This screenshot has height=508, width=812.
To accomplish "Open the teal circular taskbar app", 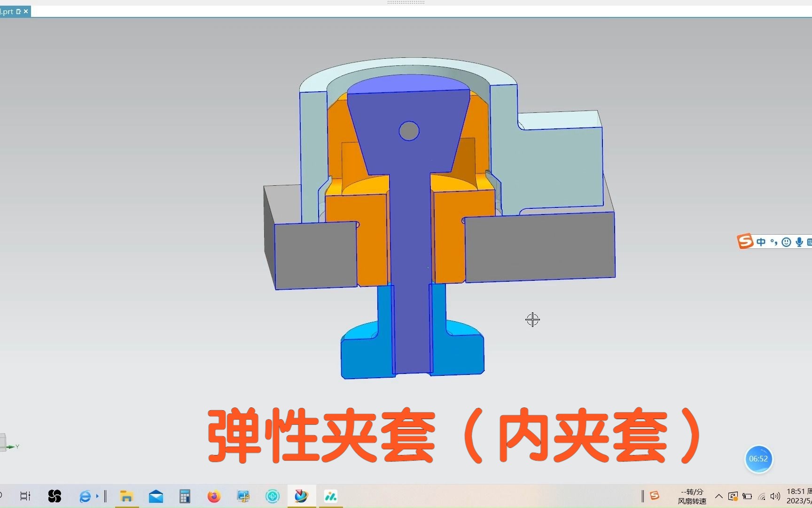I will pyautogui.click(x=273, y=496).
